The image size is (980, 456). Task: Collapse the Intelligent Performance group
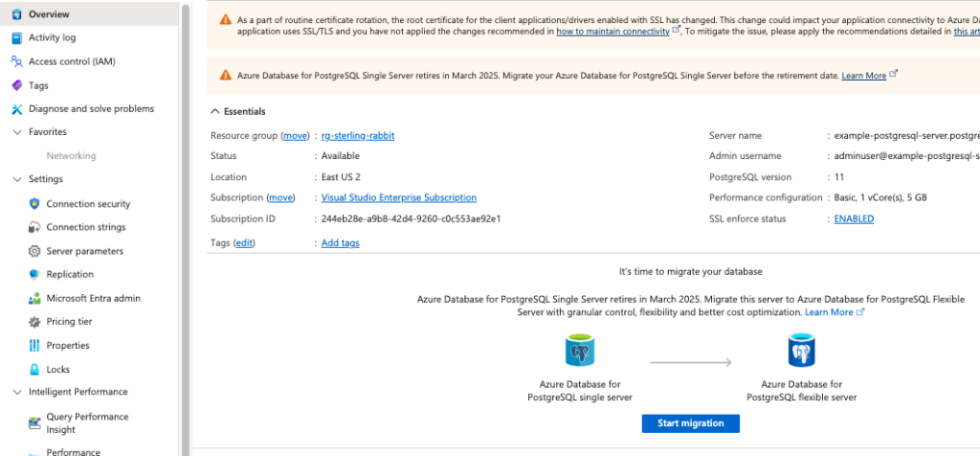pyautogui.click(x=17, y=392)
